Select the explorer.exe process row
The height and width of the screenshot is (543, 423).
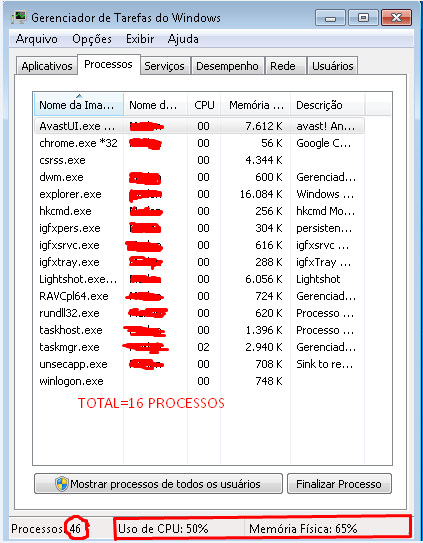tap(199, 194)
